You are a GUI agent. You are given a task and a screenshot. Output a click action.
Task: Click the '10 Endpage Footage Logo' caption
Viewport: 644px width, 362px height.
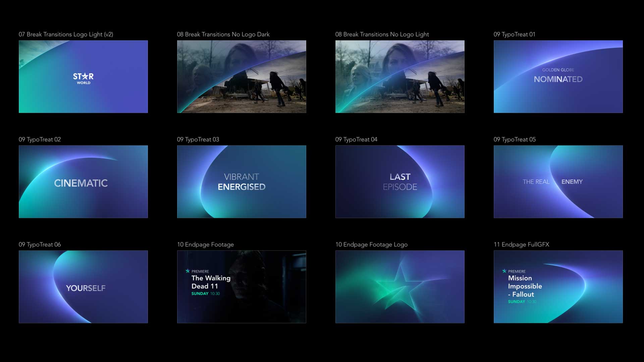[x=371, y=244]
